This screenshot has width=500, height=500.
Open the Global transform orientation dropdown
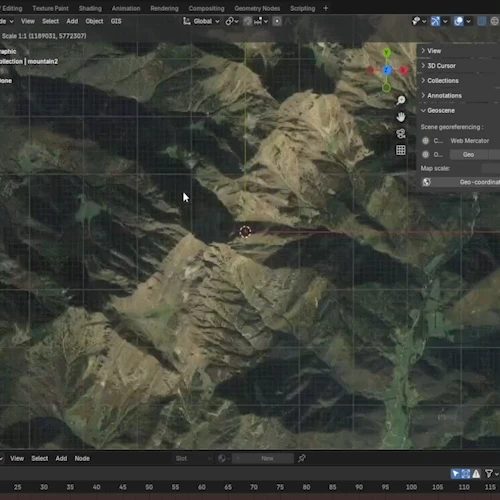click(206, 21)
